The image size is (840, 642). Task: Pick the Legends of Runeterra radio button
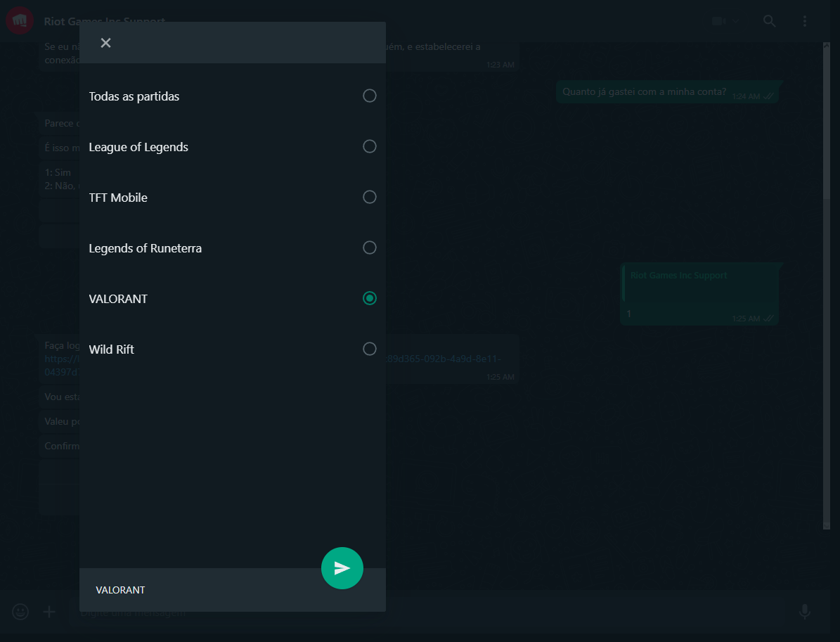point(370,248)
